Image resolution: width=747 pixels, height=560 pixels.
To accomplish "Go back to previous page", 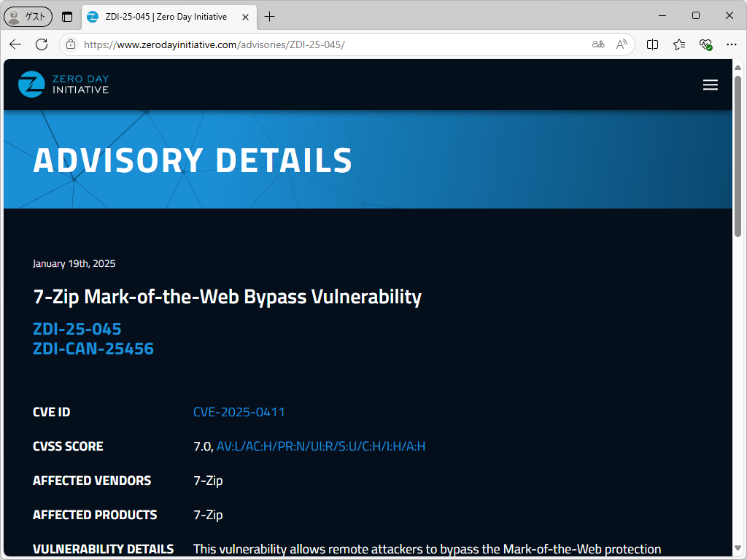I will pyautogui.click(x=15, y=44).
